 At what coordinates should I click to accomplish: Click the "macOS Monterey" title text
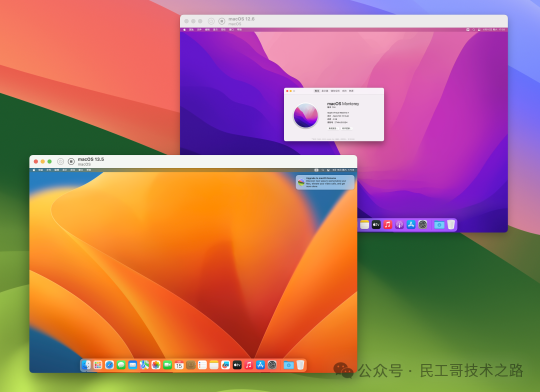[x=343, y=103]
